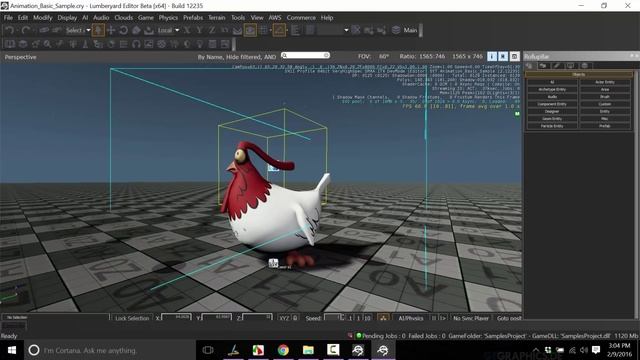Click the picture icon in second toolbar

149,44
